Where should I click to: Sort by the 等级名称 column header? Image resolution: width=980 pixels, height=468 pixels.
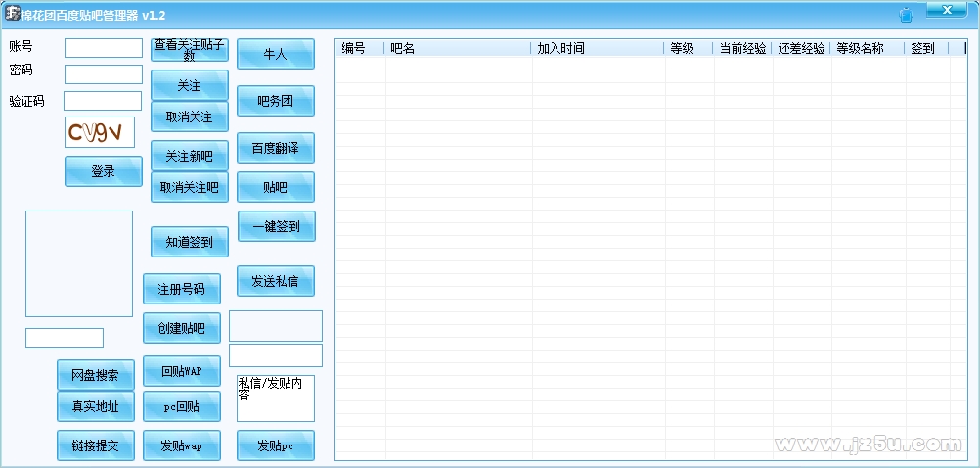pos(867,48)
